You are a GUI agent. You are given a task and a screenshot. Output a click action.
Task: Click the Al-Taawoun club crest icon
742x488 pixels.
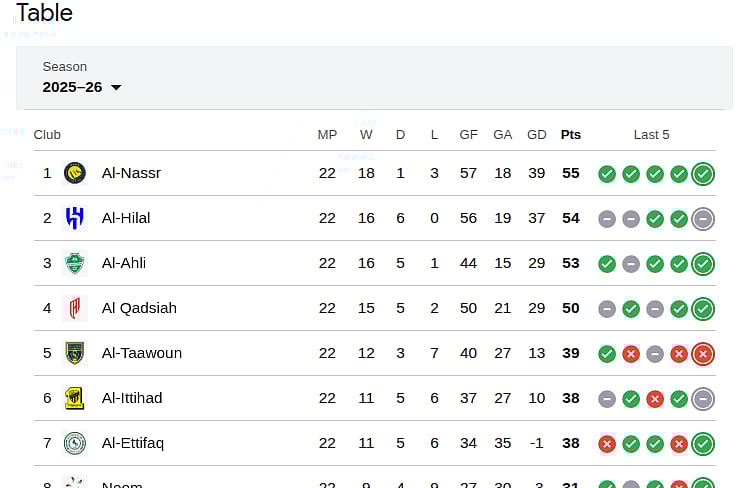tap(75, 353)
